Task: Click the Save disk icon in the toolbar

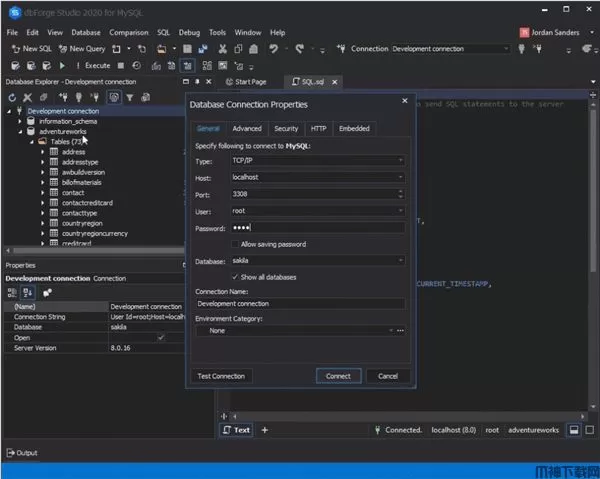Action: pyautogui.click(x=188, y=48)
